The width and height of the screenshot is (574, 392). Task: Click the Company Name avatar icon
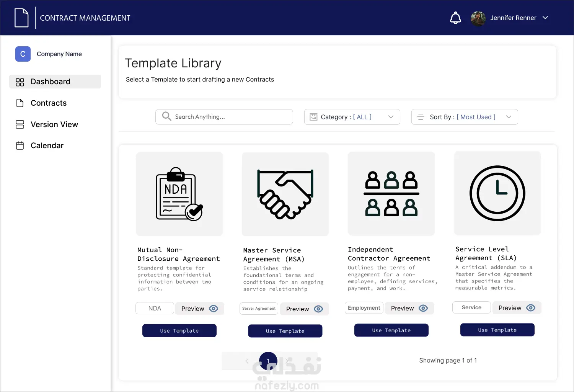(x=23, y=54)
